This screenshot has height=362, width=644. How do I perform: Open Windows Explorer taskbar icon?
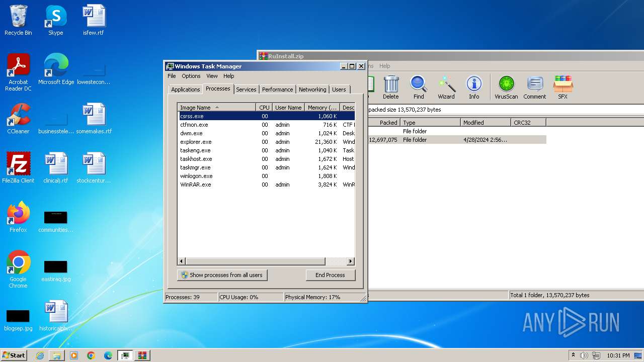[x=57, y=355]
